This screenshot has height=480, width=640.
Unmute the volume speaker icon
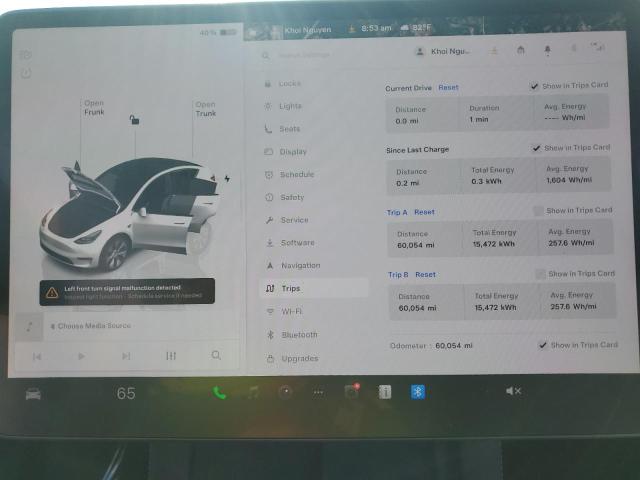[x=513, y=391]
